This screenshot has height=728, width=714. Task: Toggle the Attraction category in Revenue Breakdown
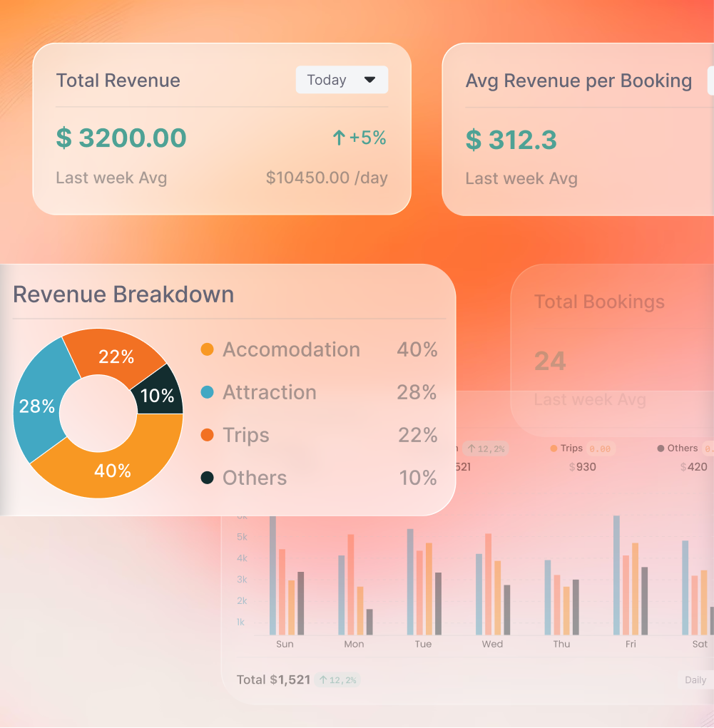tap(270, 392)
